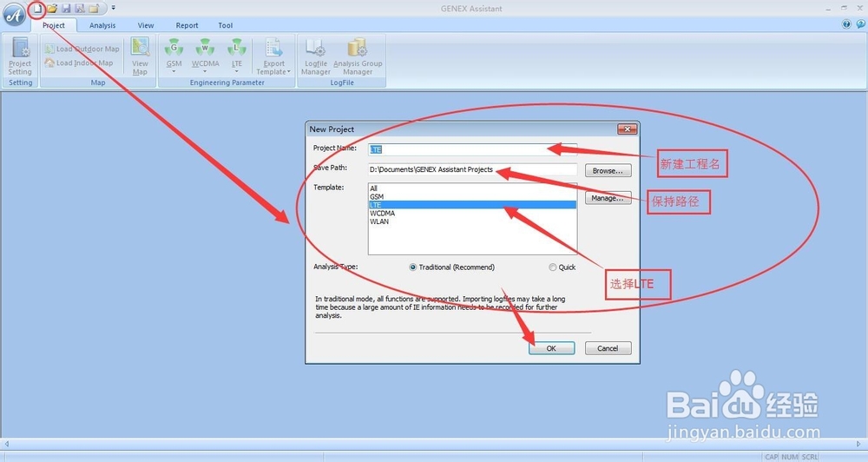Screen dimensions: 868x462
Task: Open the View ribbon tab
Action: pyautogui.click(x=146, y=25)
